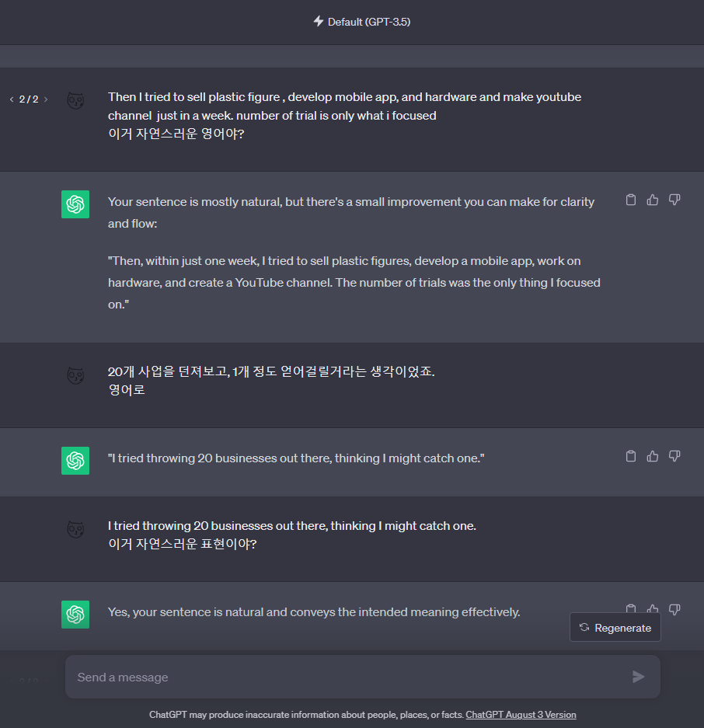Click the lightning bolt icon in the header
This screenshot has width=704, height=728.
click(317, 22)
